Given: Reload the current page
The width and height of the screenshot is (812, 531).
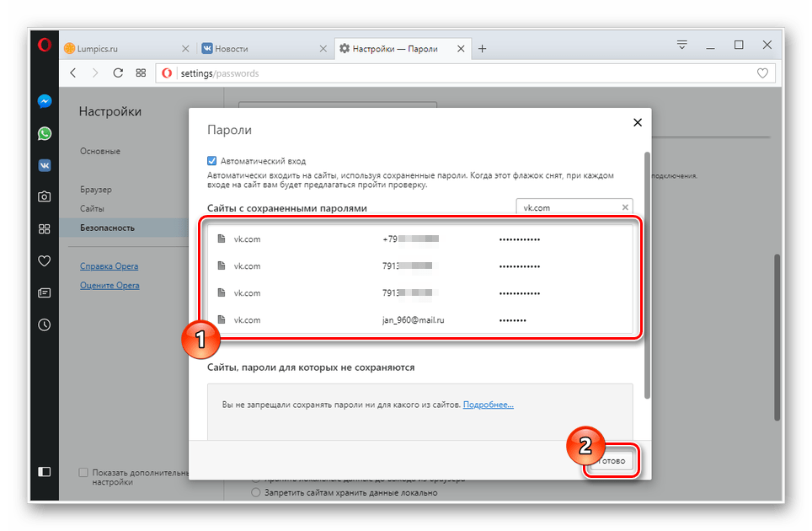Looking at the screenshot, I should (x=118, y=73).
